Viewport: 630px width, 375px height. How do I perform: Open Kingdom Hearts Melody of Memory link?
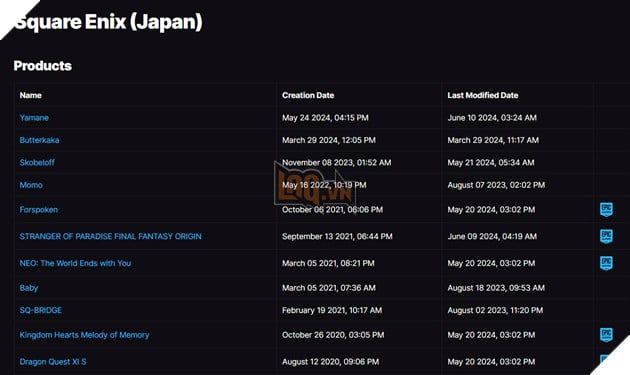point(84,335)
